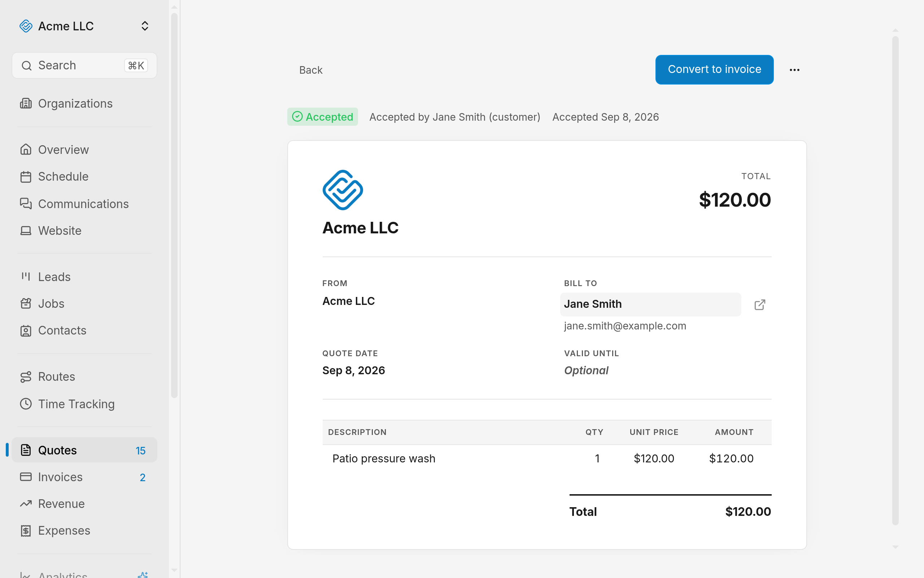Click the Website laptop icon
Viewport: 924px width, 578px height.
coord(26,230)
